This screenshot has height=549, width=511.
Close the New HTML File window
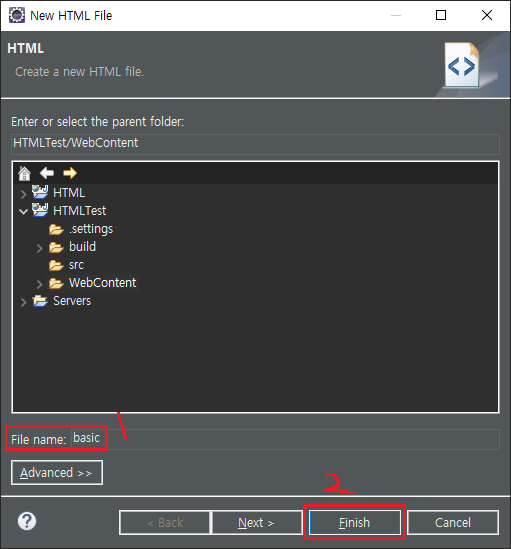(487, 15)
